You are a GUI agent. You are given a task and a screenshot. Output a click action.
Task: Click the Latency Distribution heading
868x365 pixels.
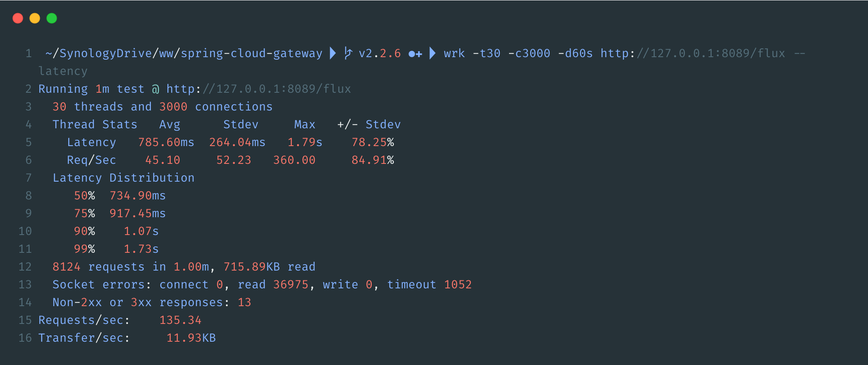coord(123,178)
